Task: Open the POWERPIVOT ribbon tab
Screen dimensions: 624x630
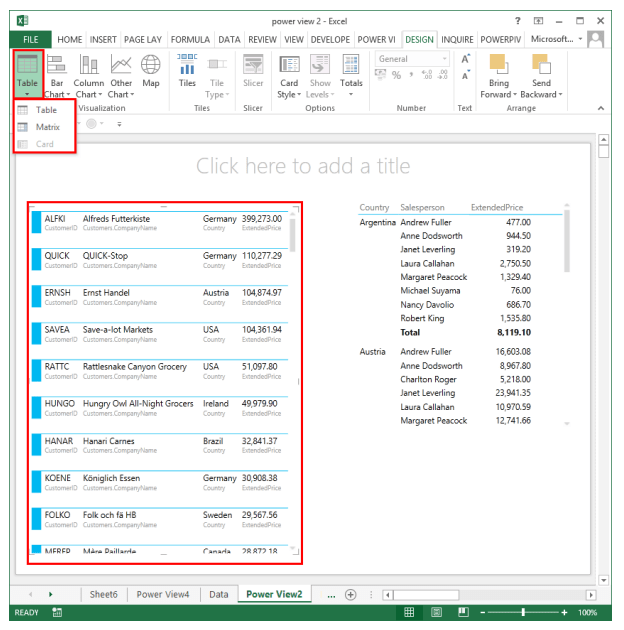Action: 501,39
